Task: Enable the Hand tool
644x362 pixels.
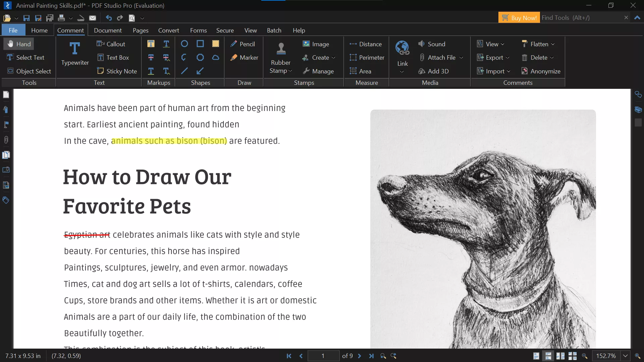Action: pos(18,44)
